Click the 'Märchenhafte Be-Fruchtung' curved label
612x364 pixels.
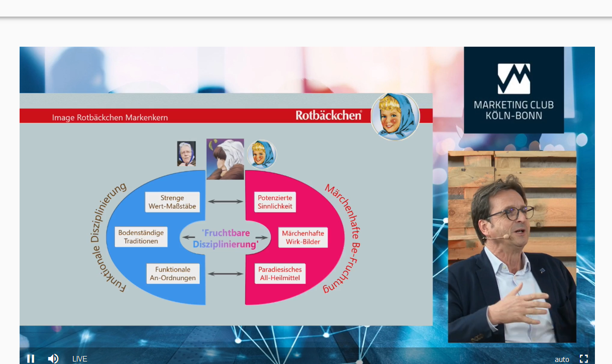click(341, 238)
